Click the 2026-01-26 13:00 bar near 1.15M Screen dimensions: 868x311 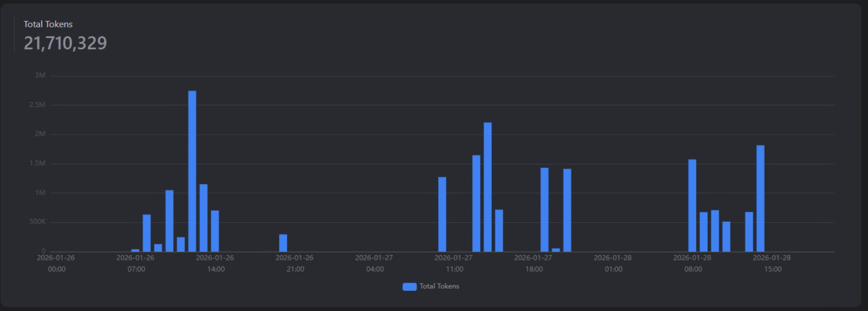[203, 218]
